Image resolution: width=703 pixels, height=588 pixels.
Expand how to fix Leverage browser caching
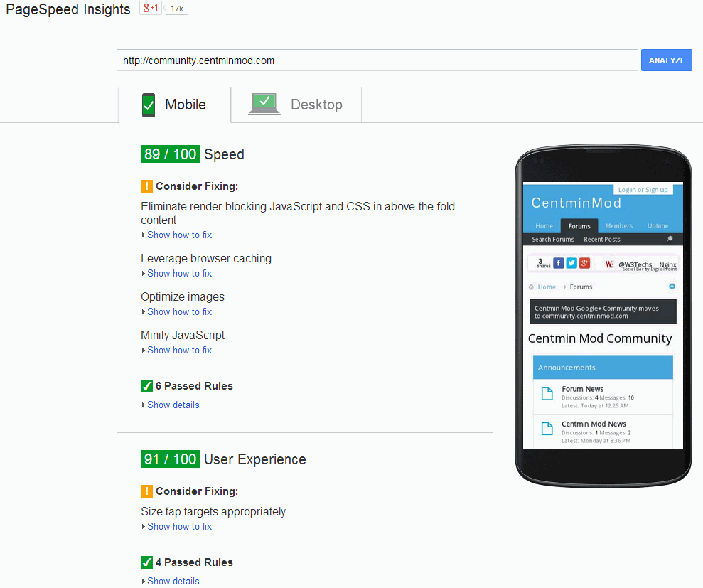coord(179,274)
